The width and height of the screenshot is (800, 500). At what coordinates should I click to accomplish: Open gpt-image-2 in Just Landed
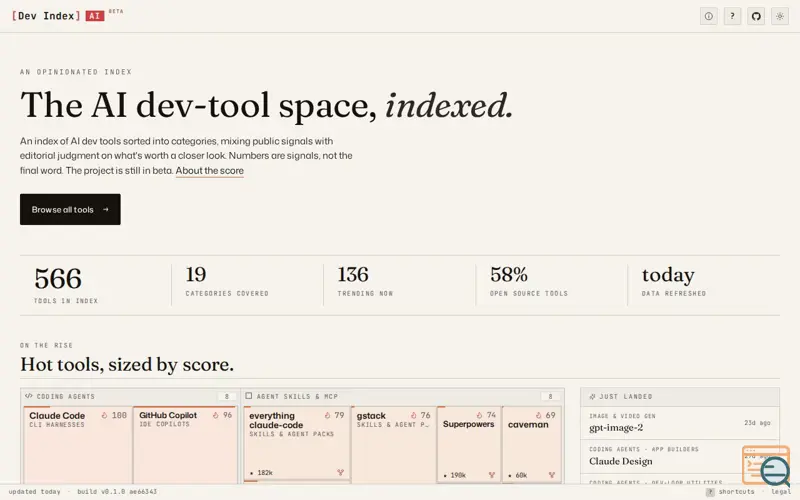pos(680,423)
